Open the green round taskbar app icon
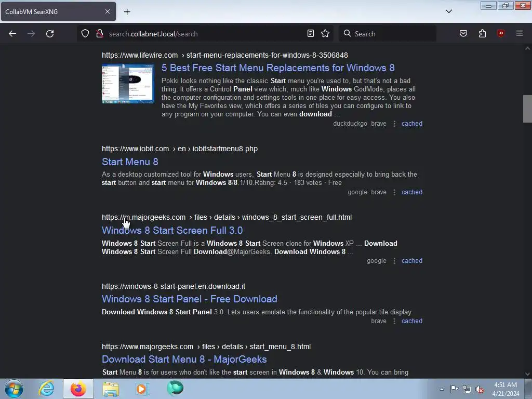Viewport: 532px width, 399px height. [175, 389]
